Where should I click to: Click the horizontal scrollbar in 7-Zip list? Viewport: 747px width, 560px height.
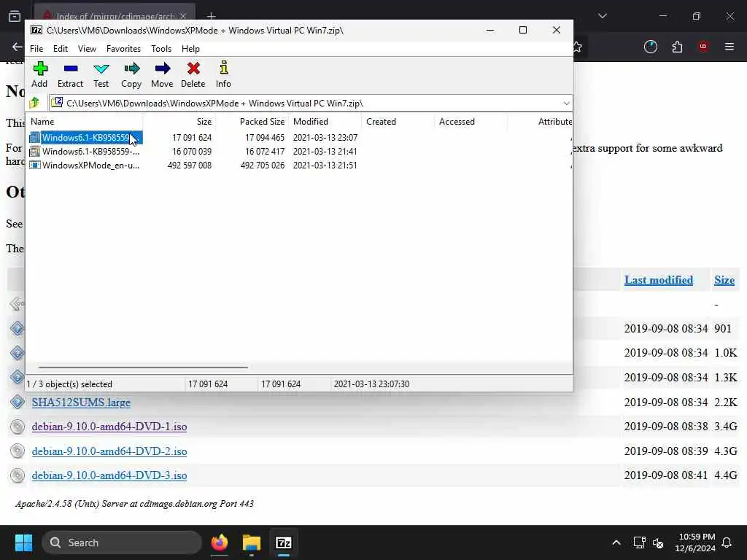click(x=143, y=367)
